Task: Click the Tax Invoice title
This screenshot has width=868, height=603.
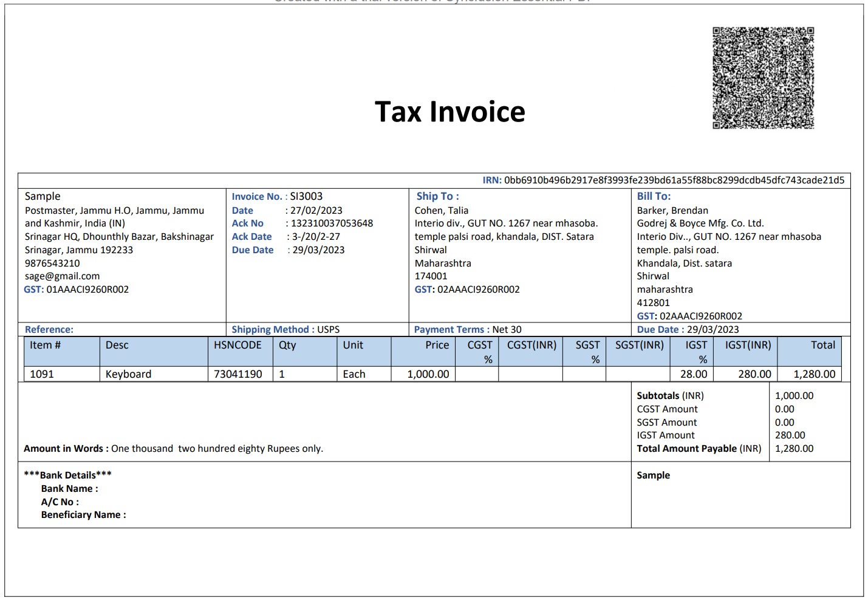Action: point(449,112)
